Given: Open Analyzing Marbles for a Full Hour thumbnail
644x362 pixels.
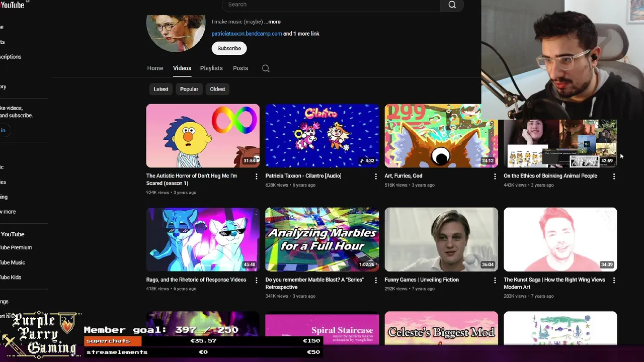Looking at the screenshot, I should click(322, 239).
